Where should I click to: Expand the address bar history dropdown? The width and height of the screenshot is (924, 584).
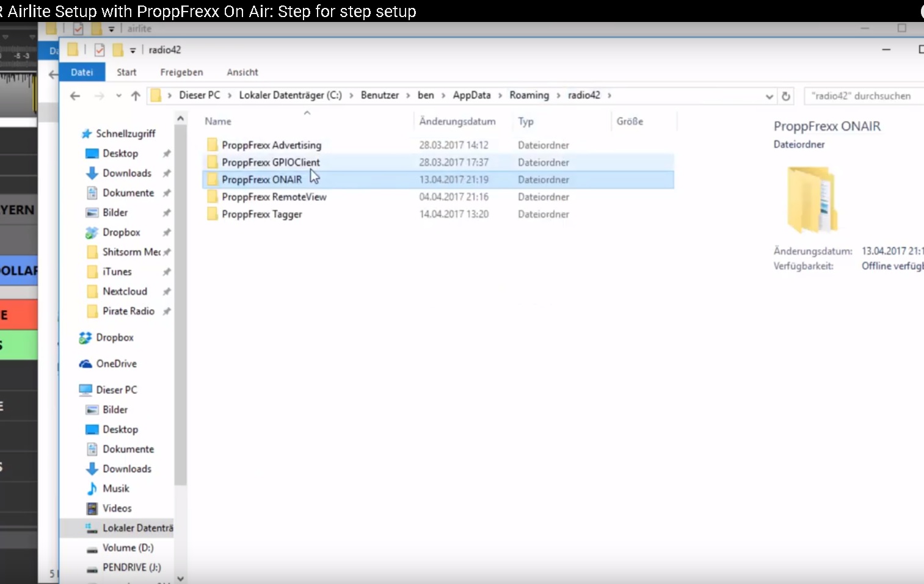769,96
